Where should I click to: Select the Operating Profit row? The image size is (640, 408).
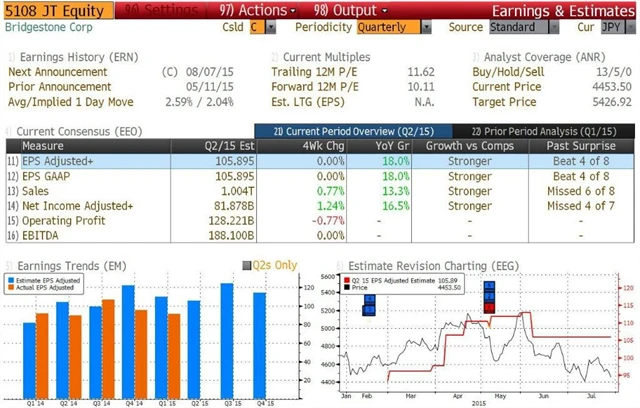point(320,221)
